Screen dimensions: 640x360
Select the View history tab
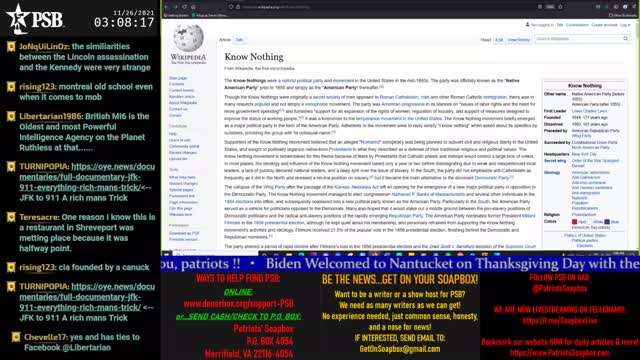click(518, 40)
